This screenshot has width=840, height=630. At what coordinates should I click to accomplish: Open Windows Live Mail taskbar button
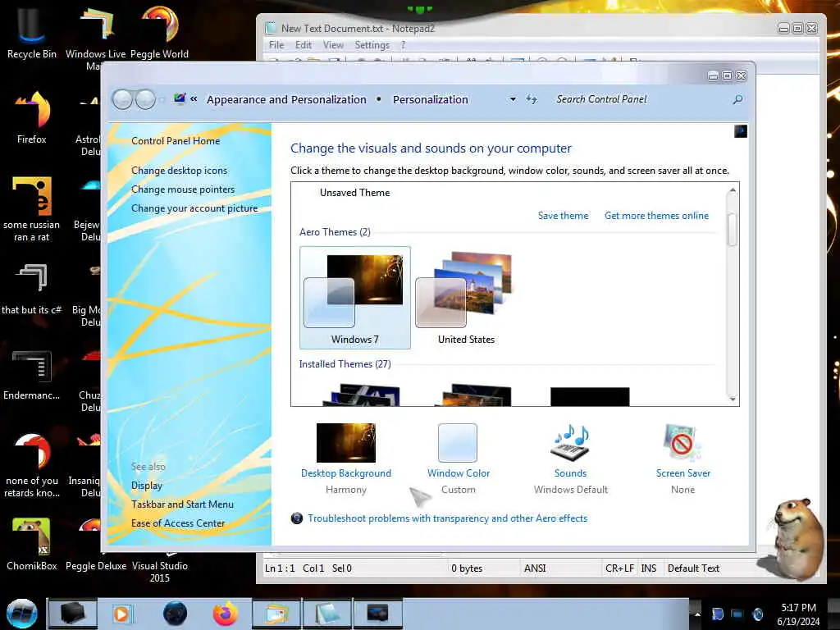276,614
